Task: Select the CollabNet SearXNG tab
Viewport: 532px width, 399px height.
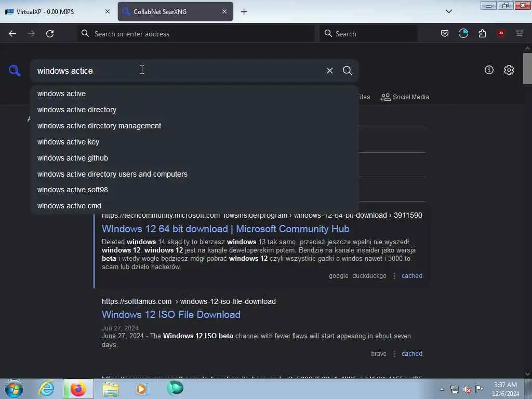Action: 175,11
